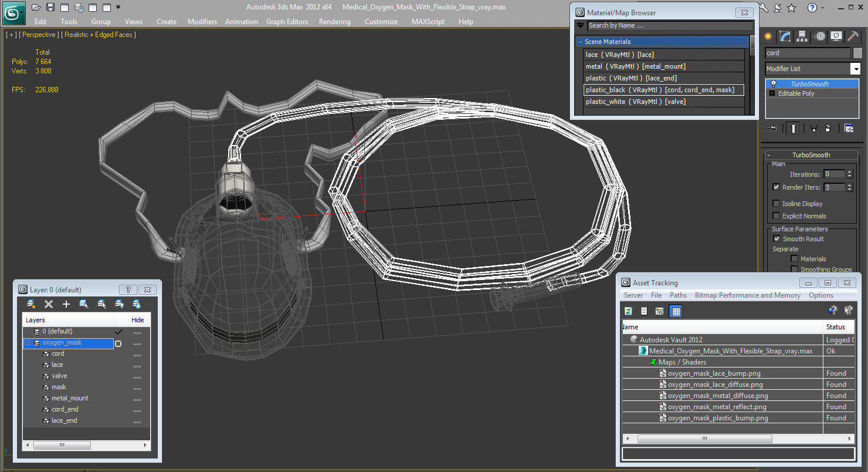Toggle hide for cord layer row

137,354
